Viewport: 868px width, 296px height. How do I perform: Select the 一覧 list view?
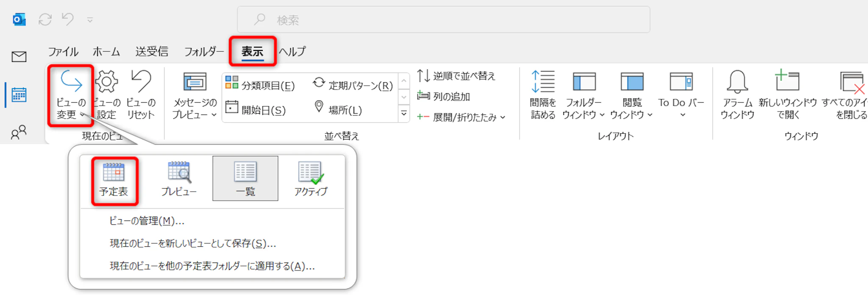(x=245, y=179)
